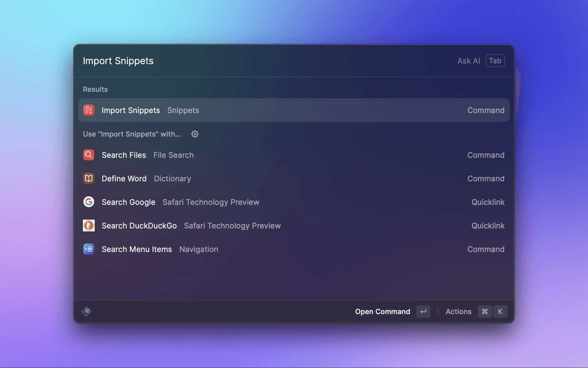The width and height of the screenshot is (588, 368).
Task: Expand the 'Use Import Snippets with...' section
Action: [132, 134]
